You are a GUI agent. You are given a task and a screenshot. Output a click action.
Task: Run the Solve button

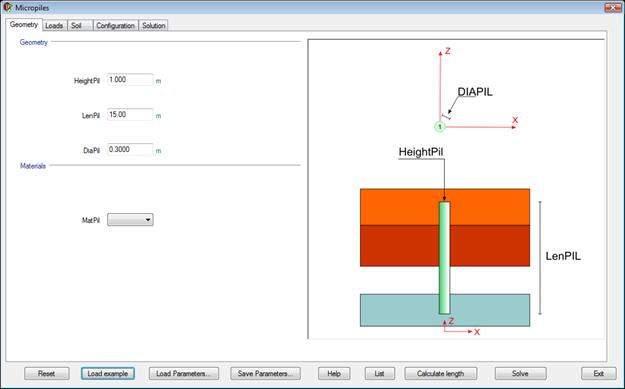tap(521, 373)
